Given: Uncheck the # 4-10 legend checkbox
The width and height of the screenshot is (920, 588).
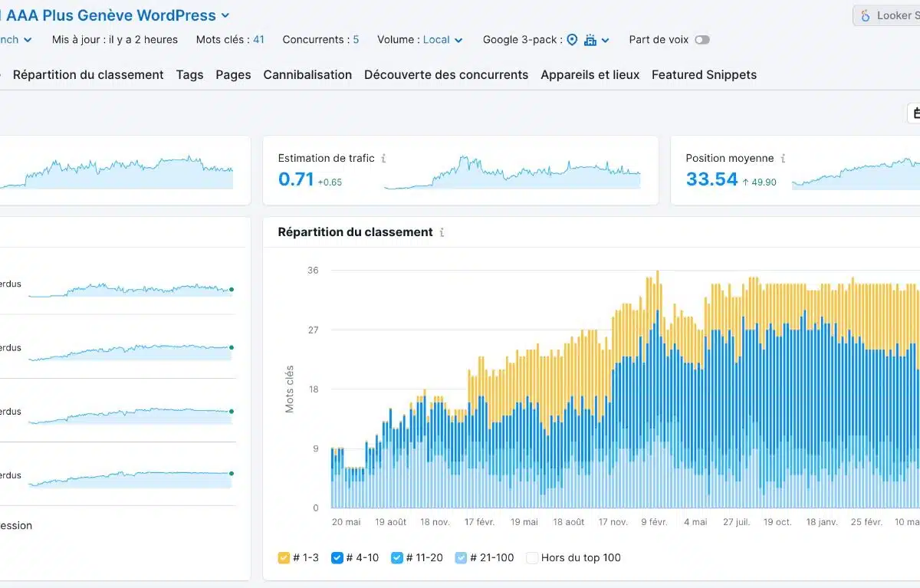Looking at the screenshot, I should coord(337,558).
